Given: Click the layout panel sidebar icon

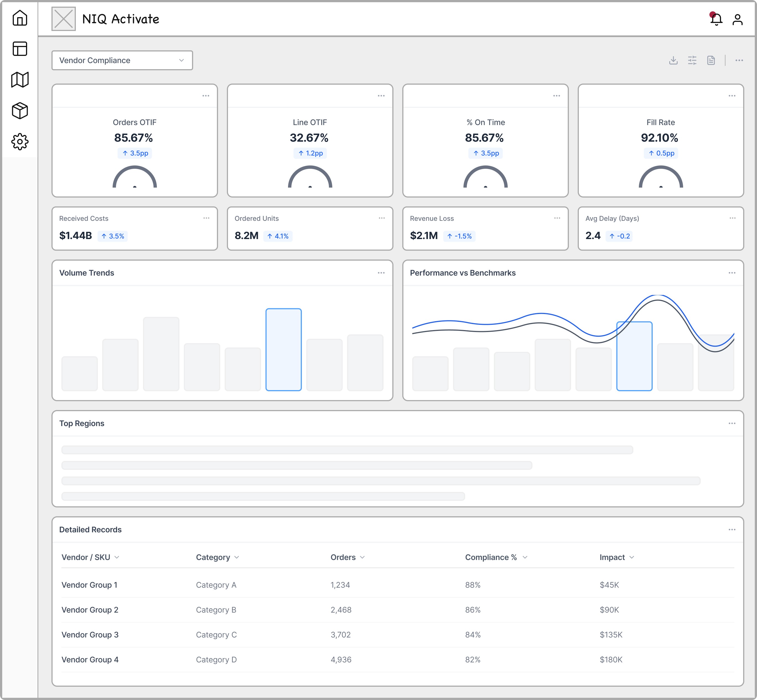Looking at the screenshot, I should coord(20,49).
